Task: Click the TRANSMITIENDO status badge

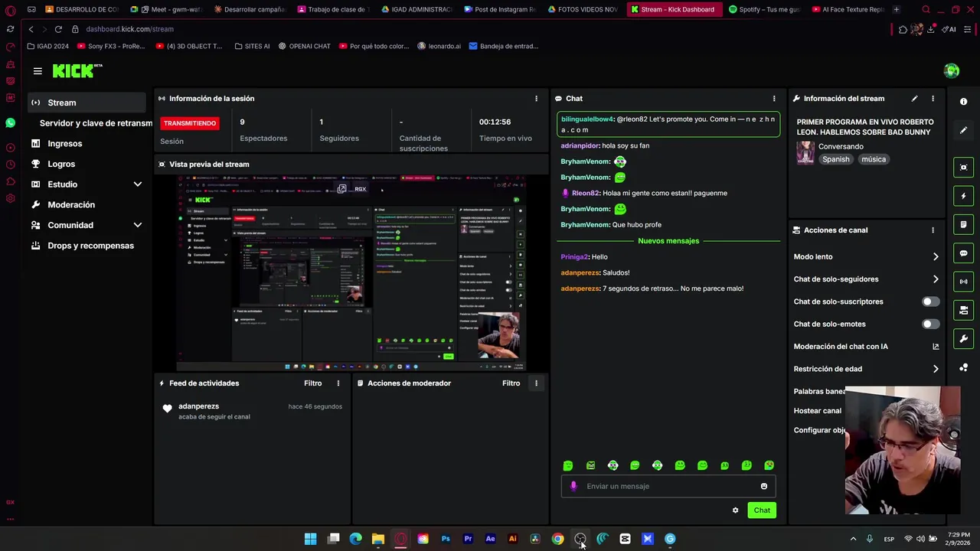Action: [x=190, y=123]
